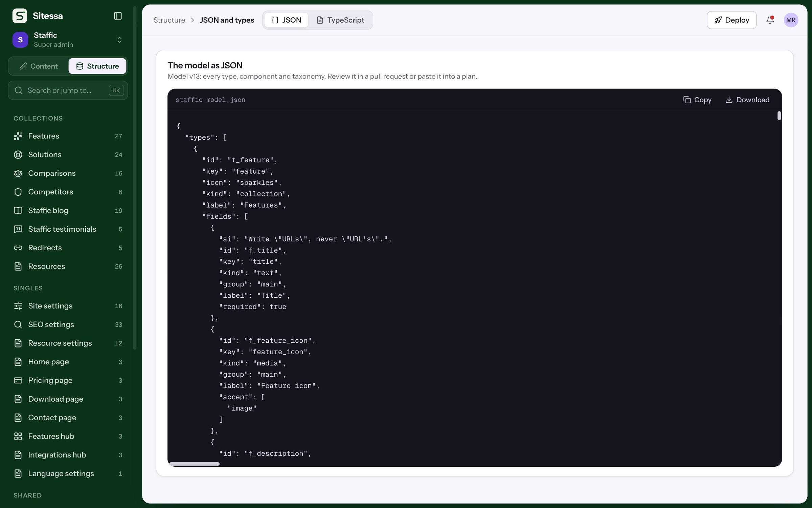Go to Structure breadcrumb link

pos(169,20)
